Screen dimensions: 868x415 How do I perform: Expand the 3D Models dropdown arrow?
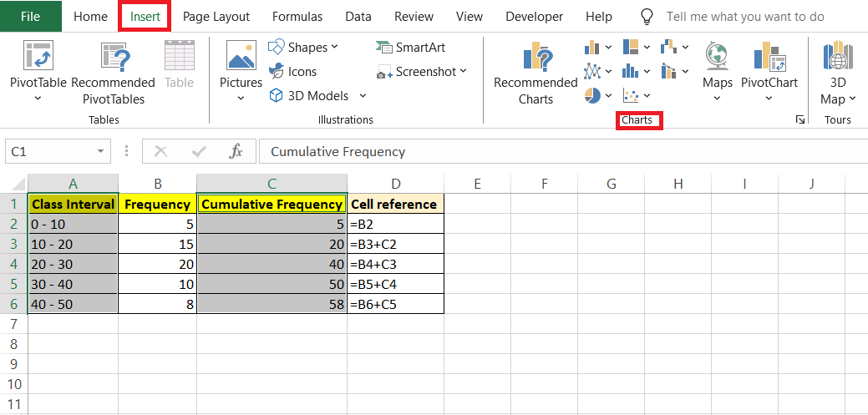[x=363, y=96]
